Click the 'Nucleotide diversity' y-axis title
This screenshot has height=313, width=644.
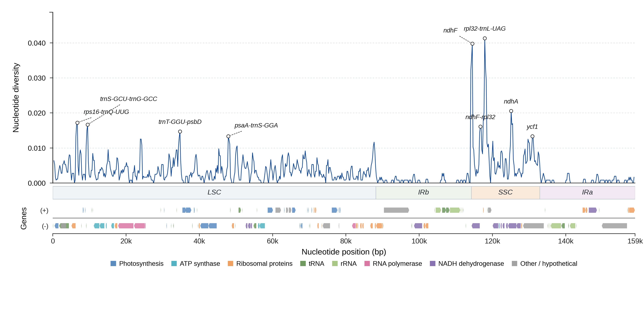point(16,98)
